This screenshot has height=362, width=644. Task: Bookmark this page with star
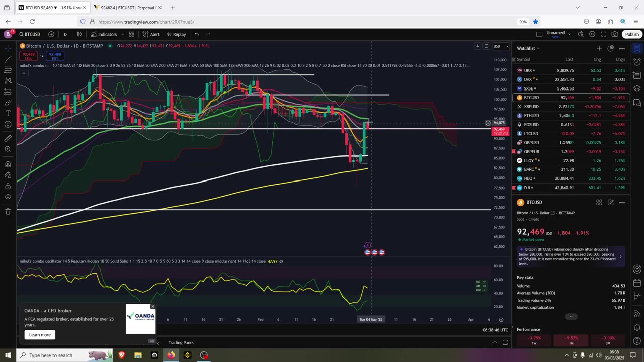click(535, 22)
